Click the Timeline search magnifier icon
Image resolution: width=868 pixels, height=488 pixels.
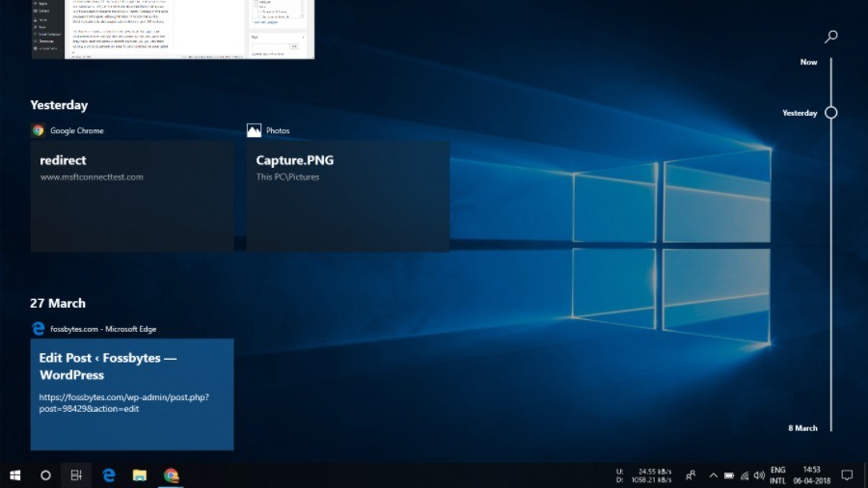[x=830, y=37]
